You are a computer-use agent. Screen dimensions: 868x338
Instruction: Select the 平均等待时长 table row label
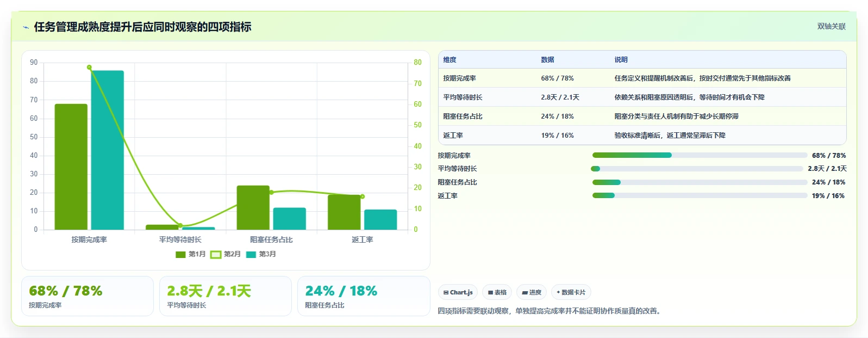(x=463, y=97)
